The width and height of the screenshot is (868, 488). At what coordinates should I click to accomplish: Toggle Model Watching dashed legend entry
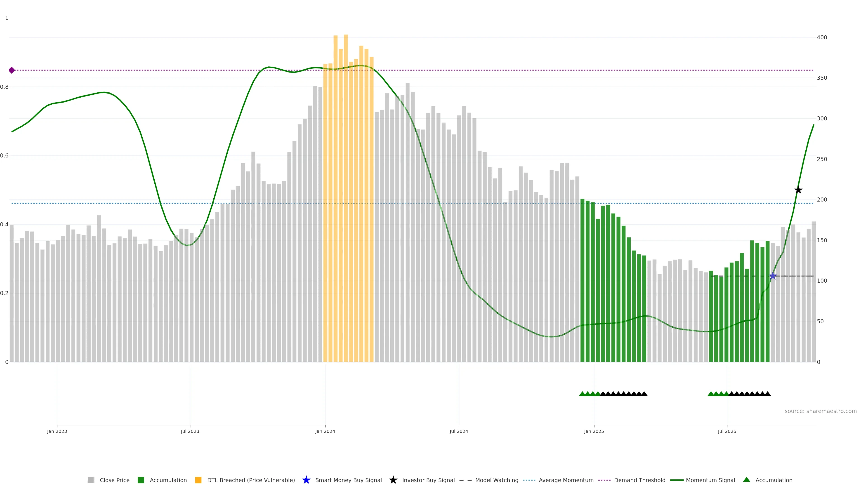tap(466, 480)
